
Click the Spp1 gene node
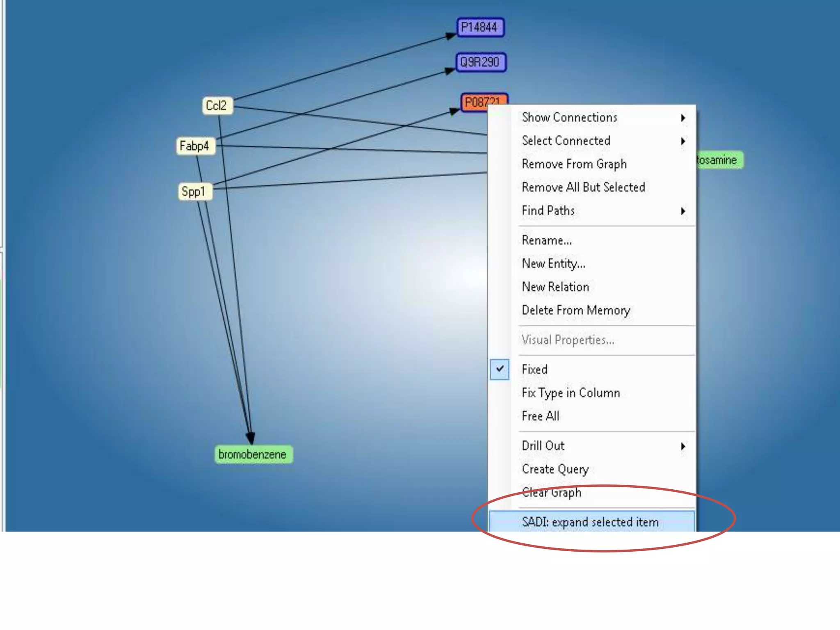194,192
